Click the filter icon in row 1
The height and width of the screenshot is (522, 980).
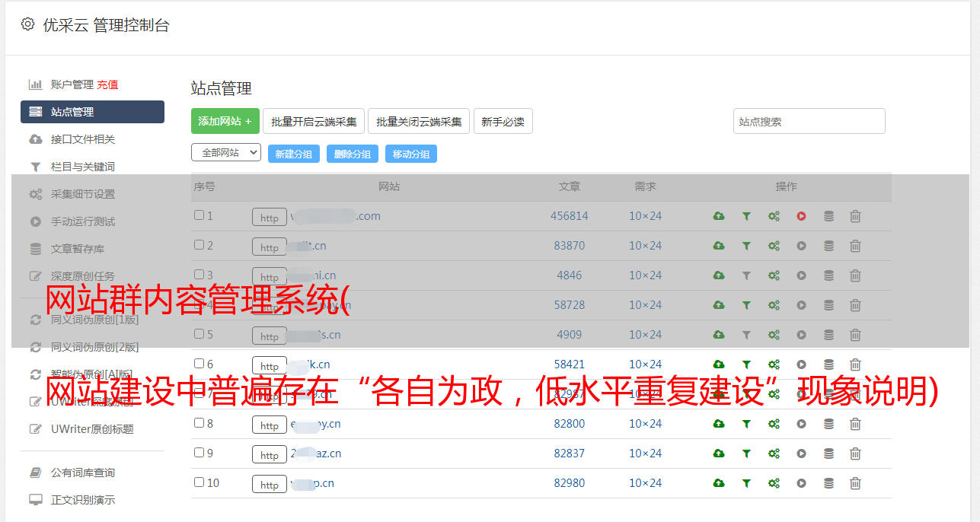click(x=746, y=216)
